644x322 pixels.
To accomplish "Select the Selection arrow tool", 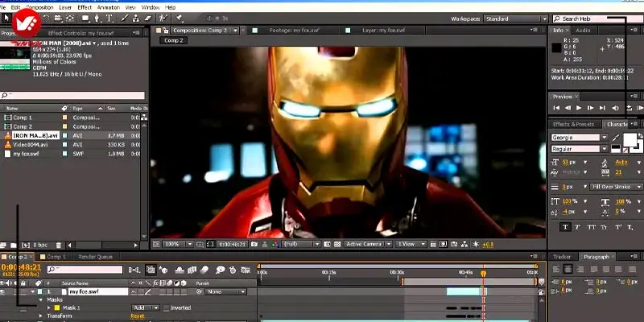I will [x=6, y=18].
